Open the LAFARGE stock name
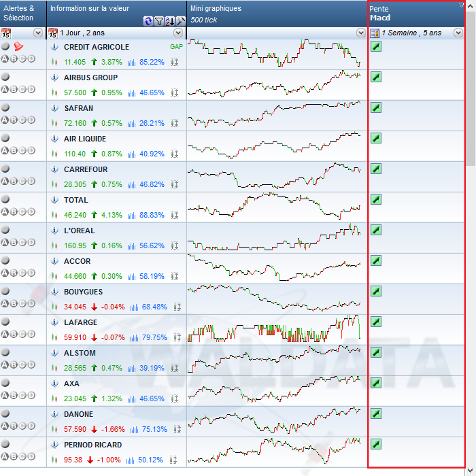476x476 pixels. point(80,322)
